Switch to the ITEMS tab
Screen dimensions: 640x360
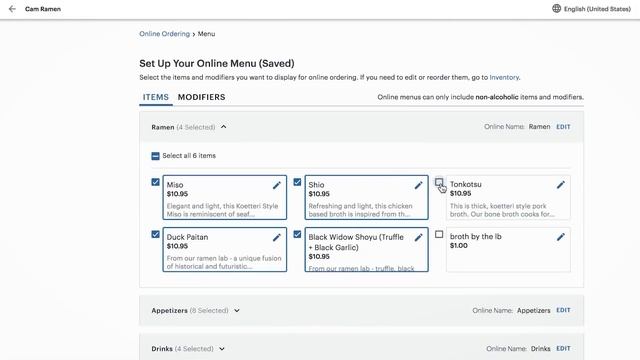pos(156,97)
